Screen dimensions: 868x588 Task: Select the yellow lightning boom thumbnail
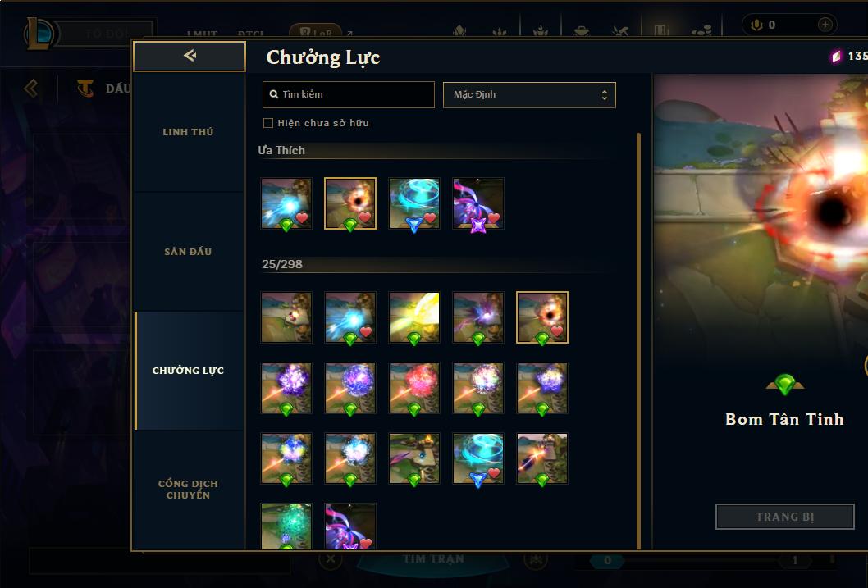414,317
